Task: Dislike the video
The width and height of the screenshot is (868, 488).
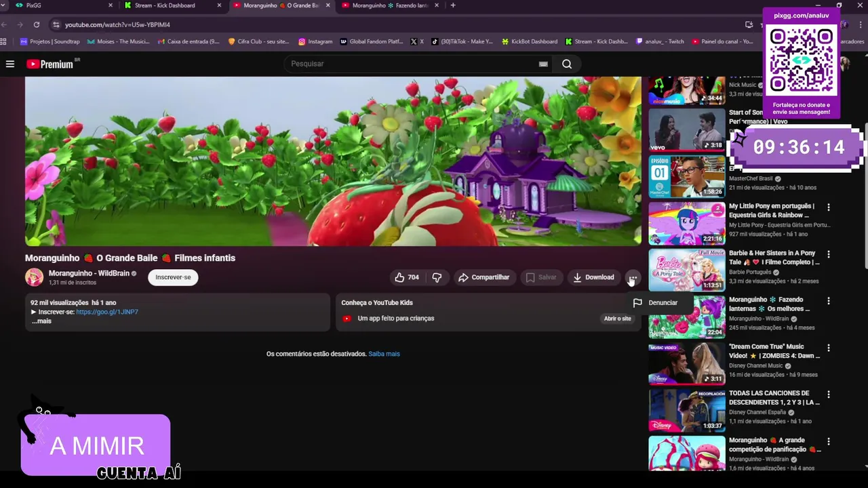Action: (x=437, y=277)
